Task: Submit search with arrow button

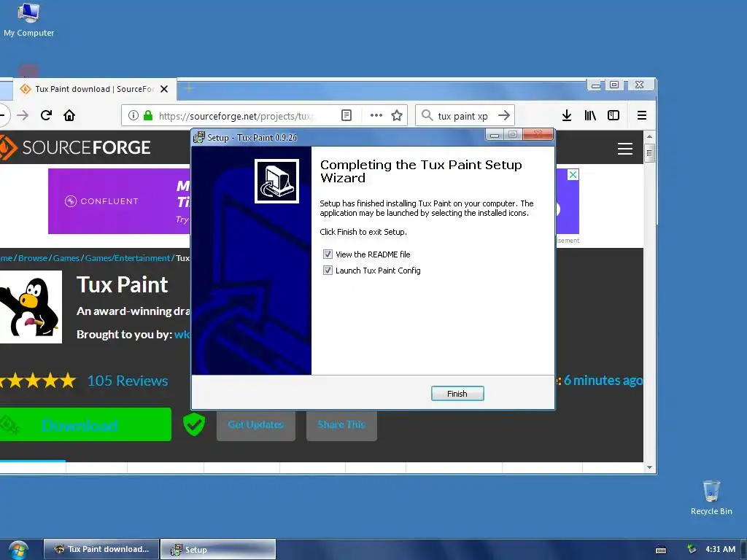Action: coord(504,115)
